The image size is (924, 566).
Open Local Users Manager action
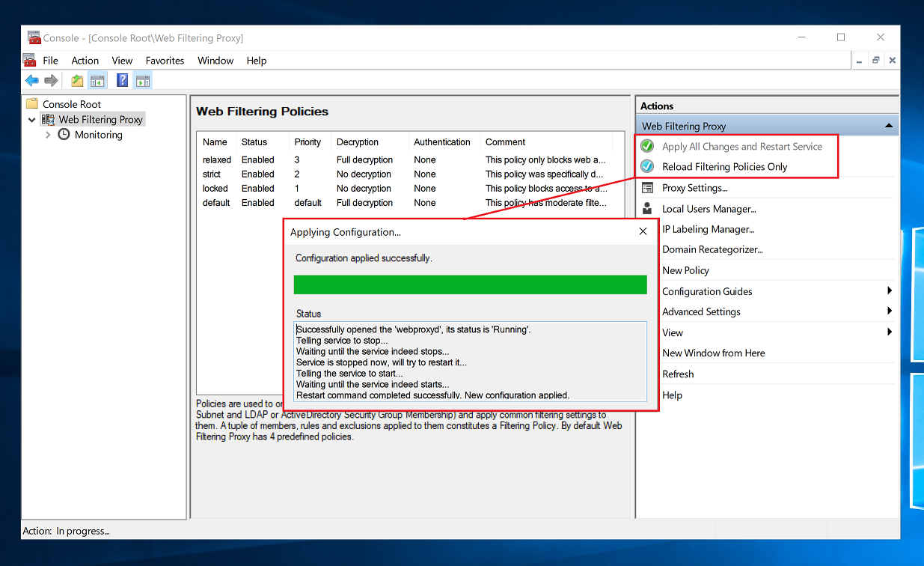click(709, 209)
